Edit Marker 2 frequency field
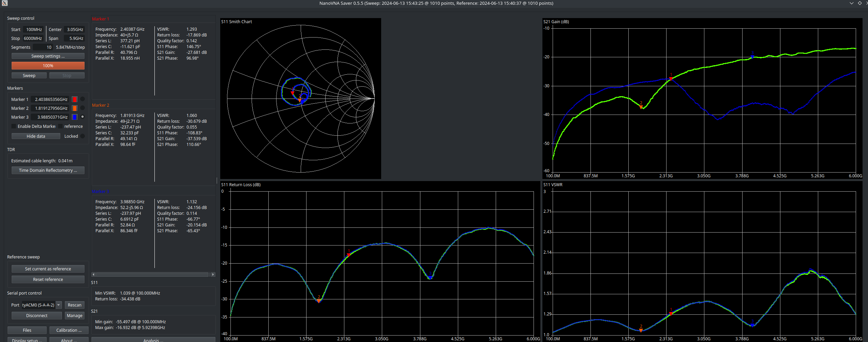The width and height of the screenshot is (868, 342). [50, 108]
